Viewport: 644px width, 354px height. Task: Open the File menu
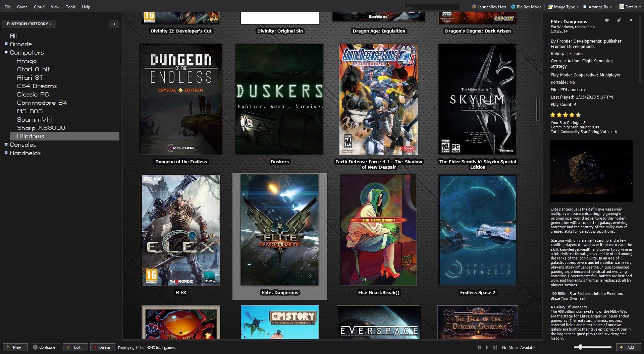click(8, 7)
